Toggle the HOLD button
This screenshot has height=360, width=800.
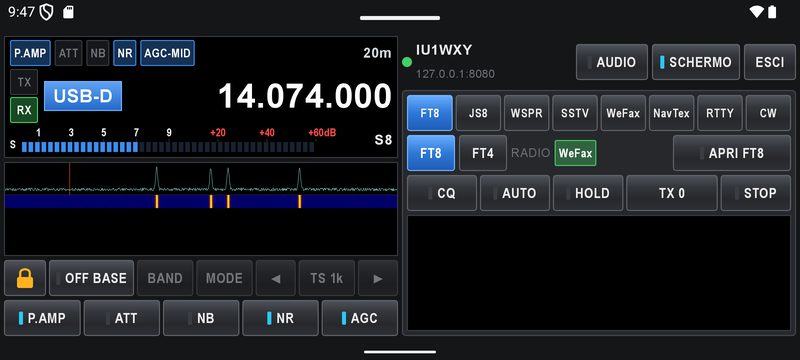588,193
